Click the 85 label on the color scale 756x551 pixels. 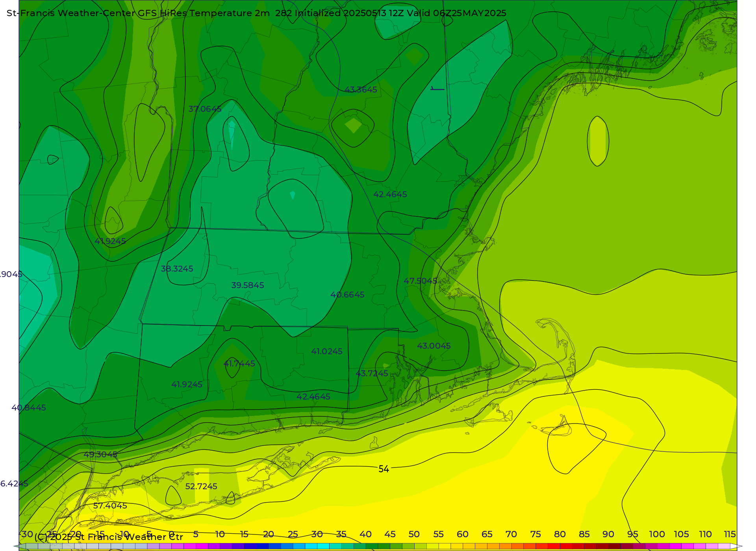point(584,534)
